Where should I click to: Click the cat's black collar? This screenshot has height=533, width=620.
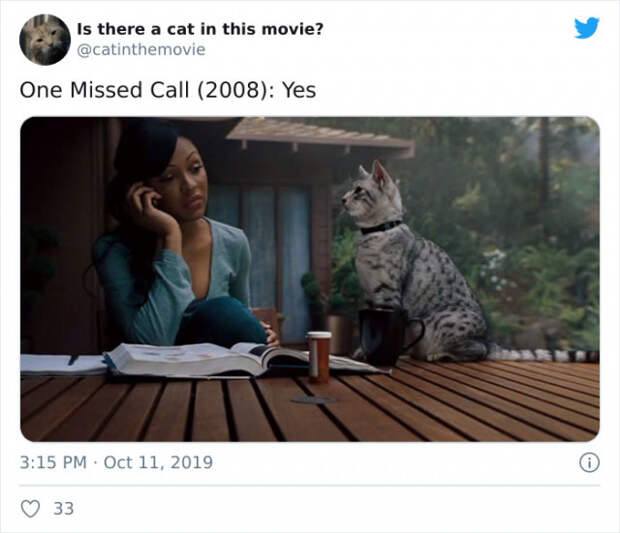tap(380, 227)
